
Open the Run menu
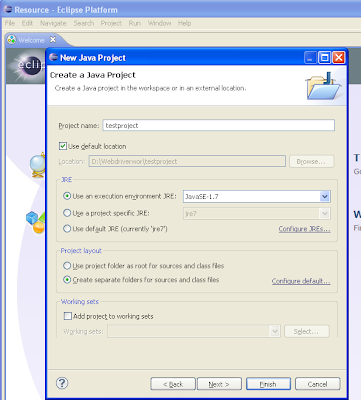[135, 23]
